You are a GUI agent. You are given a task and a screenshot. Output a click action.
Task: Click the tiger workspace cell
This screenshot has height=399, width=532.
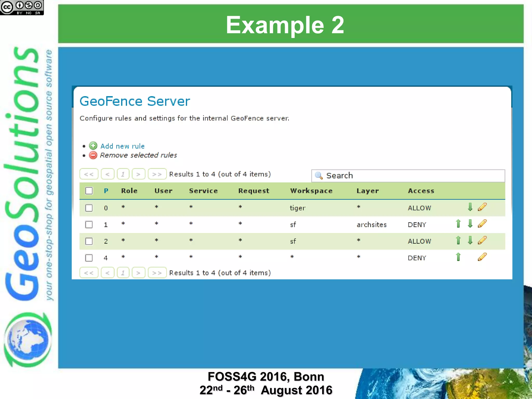298,208
